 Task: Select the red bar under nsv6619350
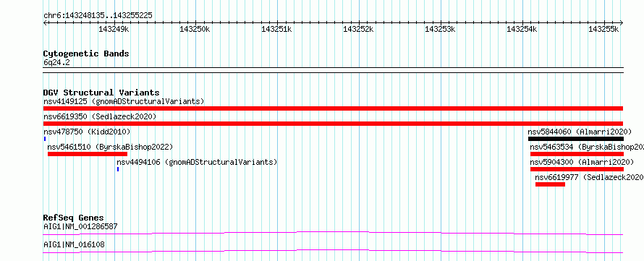pyautogui.click(x=333, y=124)
